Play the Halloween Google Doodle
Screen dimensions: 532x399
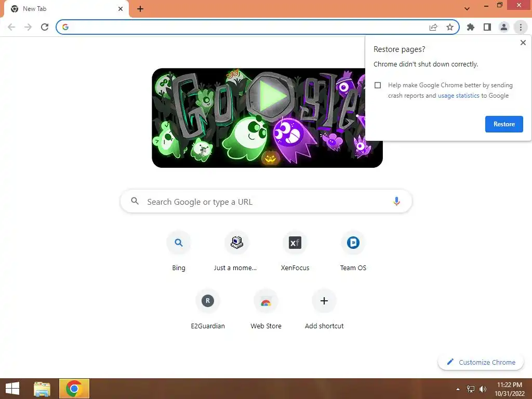(x=270, y=96)
